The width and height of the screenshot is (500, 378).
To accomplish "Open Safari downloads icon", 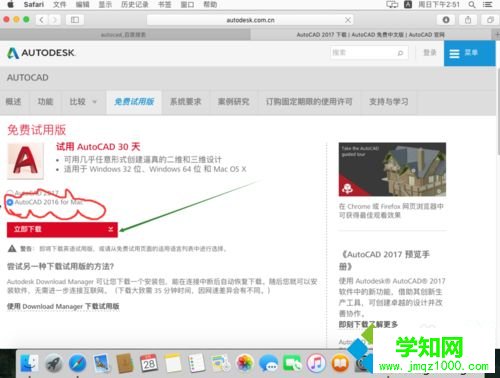I will tap(446, 20).
